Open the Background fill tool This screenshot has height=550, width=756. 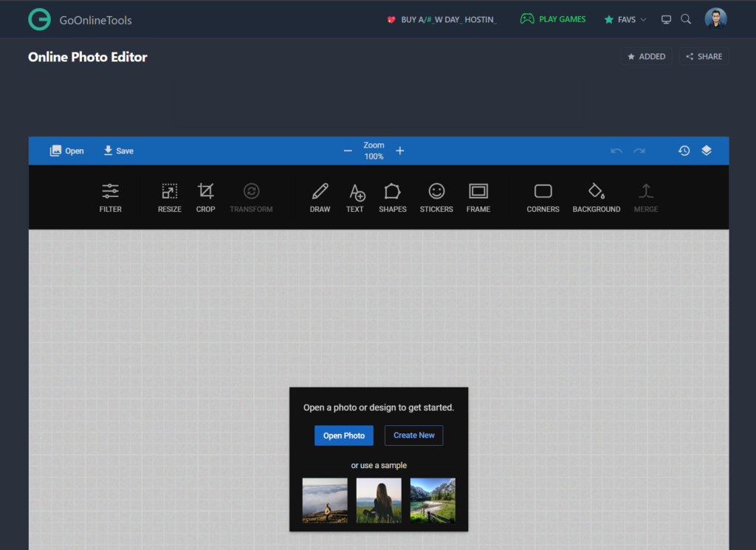[x=596, y=196]
